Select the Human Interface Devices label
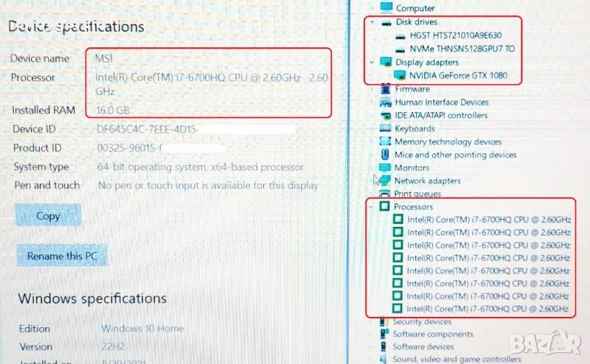This screenshot has height=364, width=590. click(x=442, y=102)
